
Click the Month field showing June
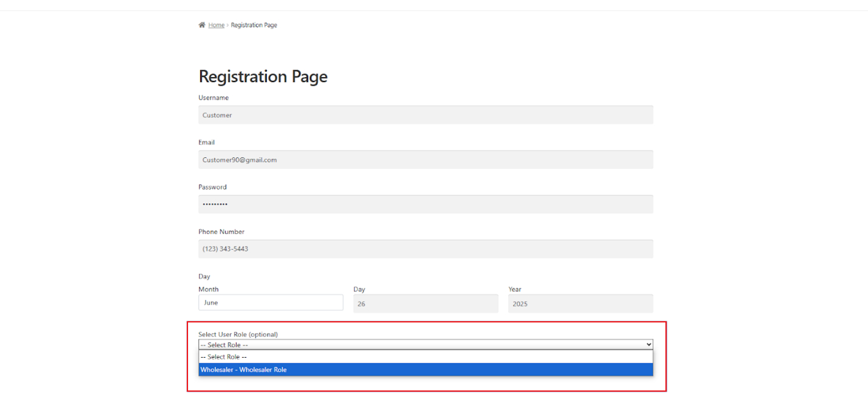point(271,302)
